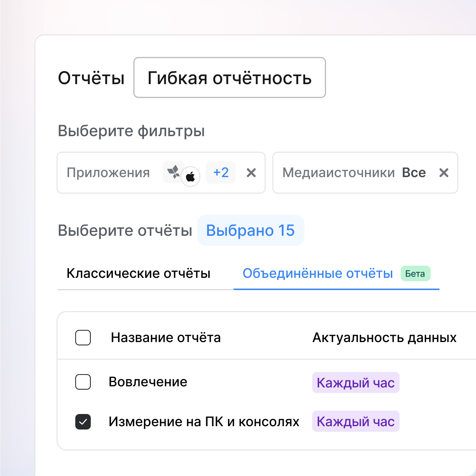This screenshot has width=476, height=476.
Task: Remove the Медиаисточники filter using X icon
Action: [444, 173]
